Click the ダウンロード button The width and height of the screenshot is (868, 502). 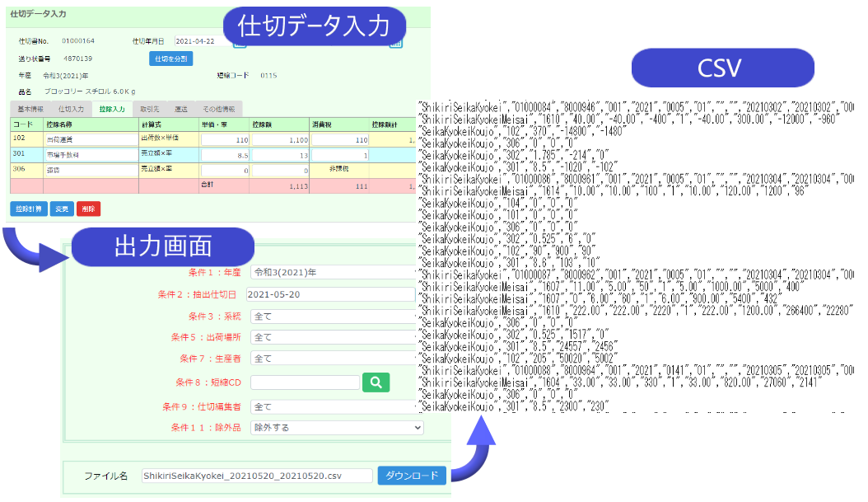point(412,476)
